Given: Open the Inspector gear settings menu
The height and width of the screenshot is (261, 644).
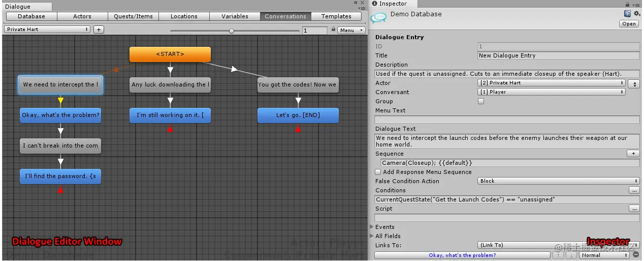Looking at the screenshot, I should (x=636, y=14).
